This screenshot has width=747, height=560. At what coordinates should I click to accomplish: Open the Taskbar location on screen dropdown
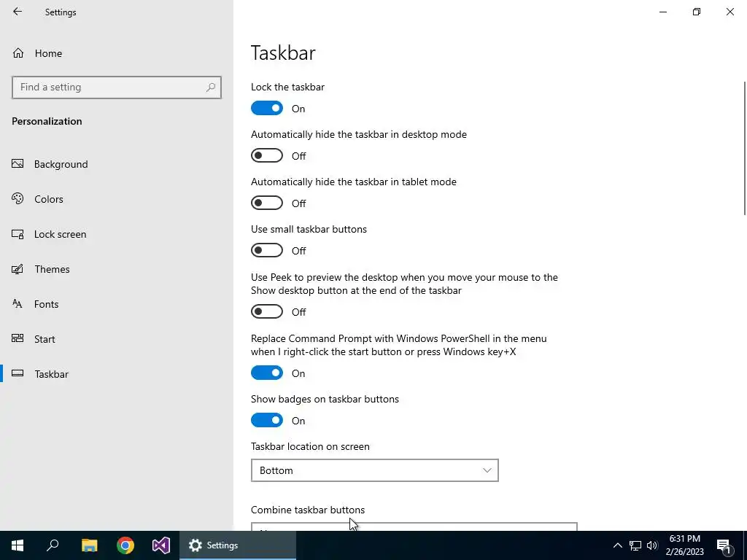click(374, 470)
